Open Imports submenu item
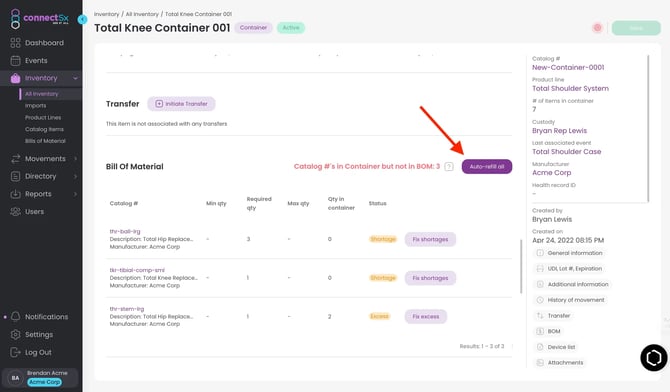The height and width of the screenshot is (392, 670). click(35, 106)
